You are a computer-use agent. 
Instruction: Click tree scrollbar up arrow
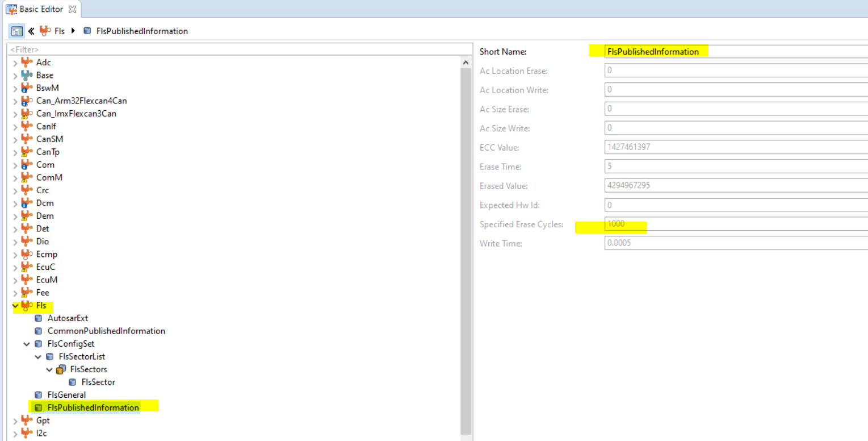[466, 63]
